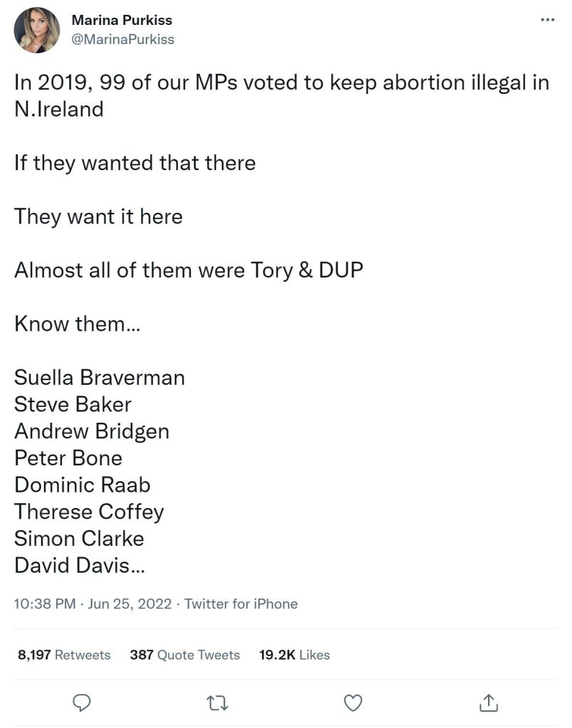Click the 'They want it here' line
Screen dimensions: 572x728
click(x=98, y=216)
